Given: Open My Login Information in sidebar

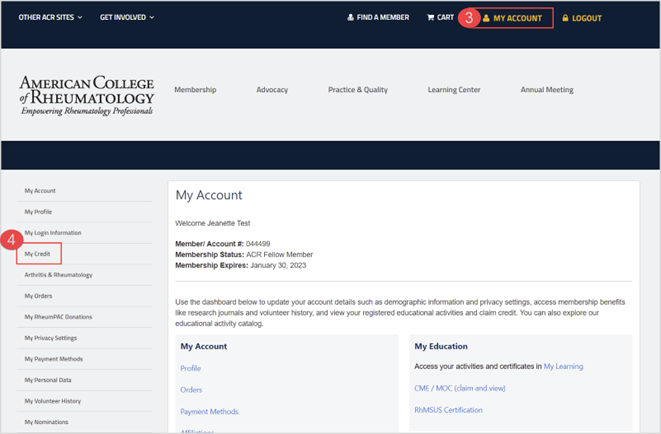Looking at the screenshot, I should coord(53,233).
